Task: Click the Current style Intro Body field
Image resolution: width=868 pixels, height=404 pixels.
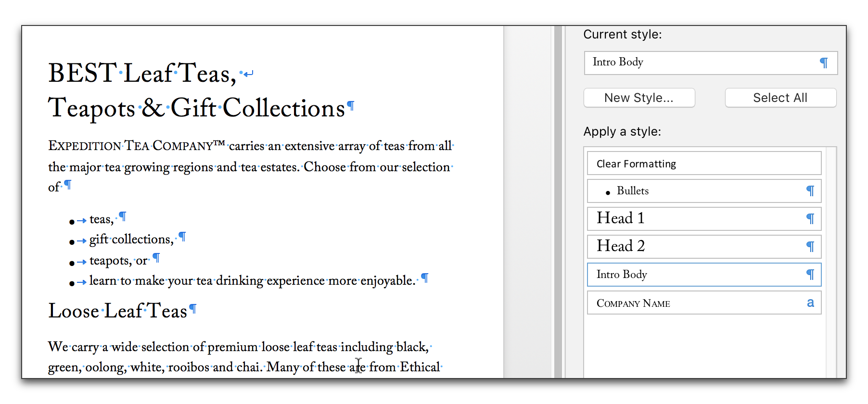Action: click(711, 63)
